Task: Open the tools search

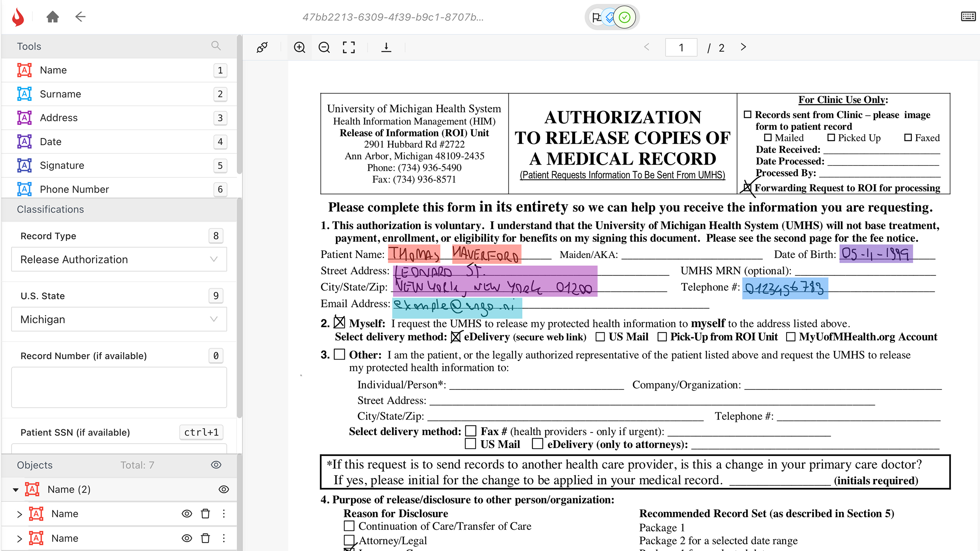Action: pyautogui.click(x=216, y=46)
